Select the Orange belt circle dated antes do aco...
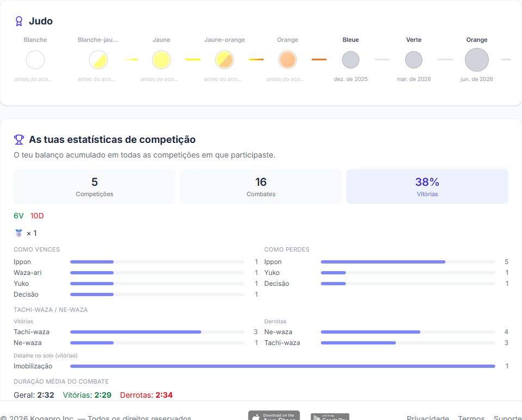The height and width of the screenshot is (420, 522). 288,60
